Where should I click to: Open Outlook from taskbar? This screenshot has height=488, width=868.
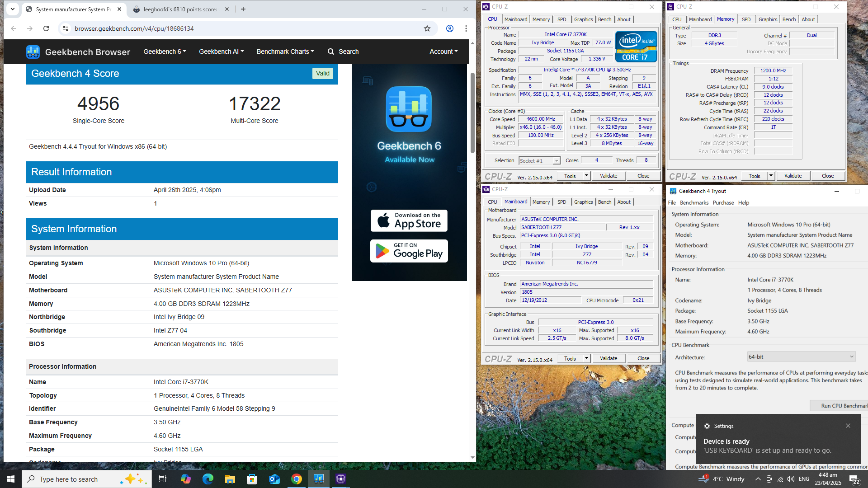(x=274, y=479)
